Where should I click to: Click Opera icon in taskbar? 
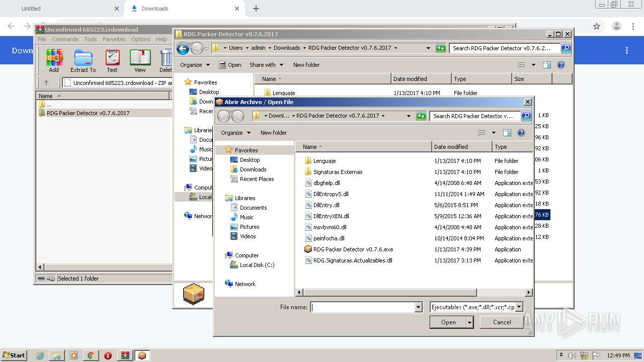pos(108,355)
